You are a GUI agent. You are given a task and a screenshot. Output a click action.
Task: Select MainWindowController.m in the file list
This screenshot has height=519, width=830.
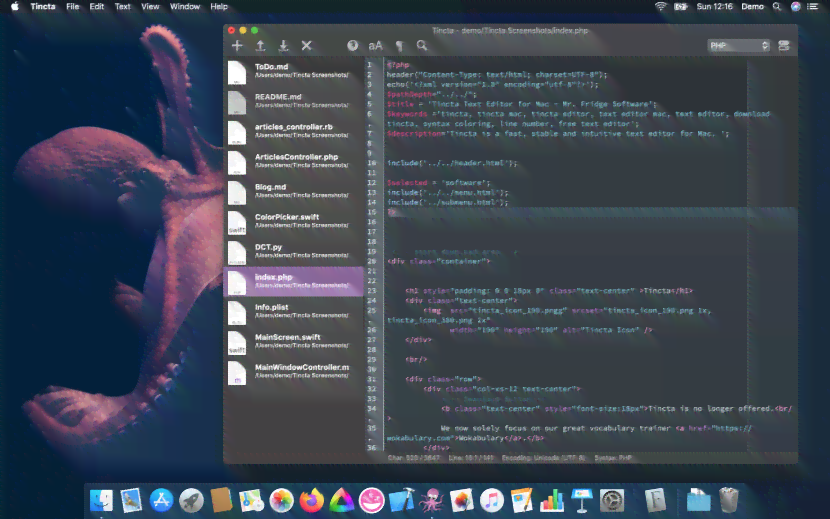coord(294,372)
